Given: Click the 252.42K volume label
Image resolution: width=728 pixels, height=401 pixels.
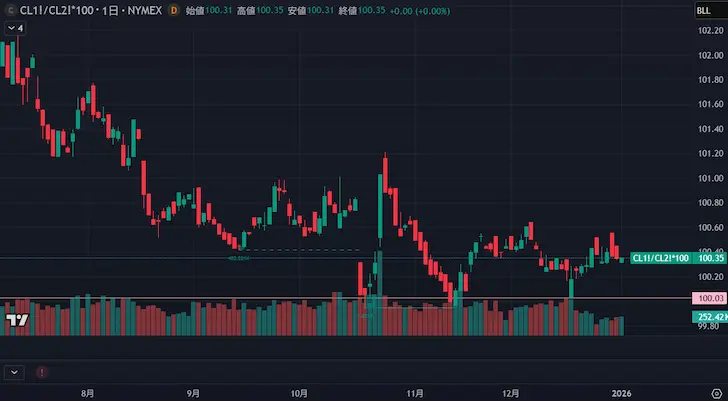Looking at the screenshot, I should 710,317.
